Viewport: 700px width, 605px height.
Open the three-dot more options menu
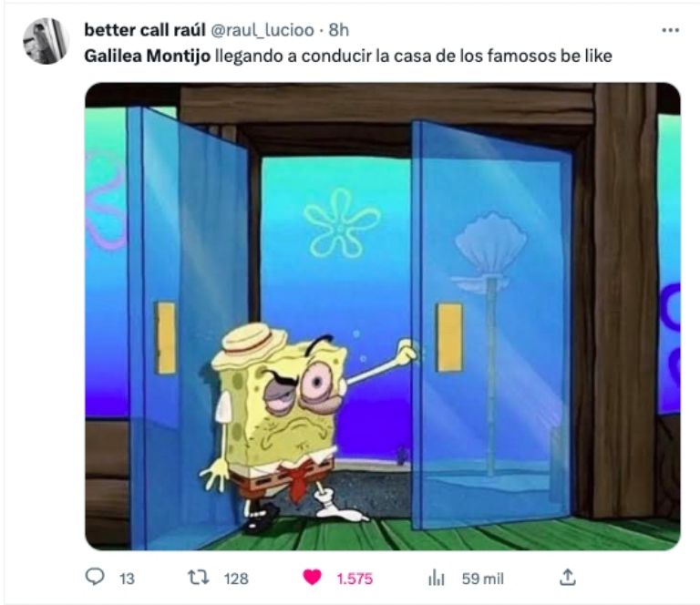pos(670,30)
